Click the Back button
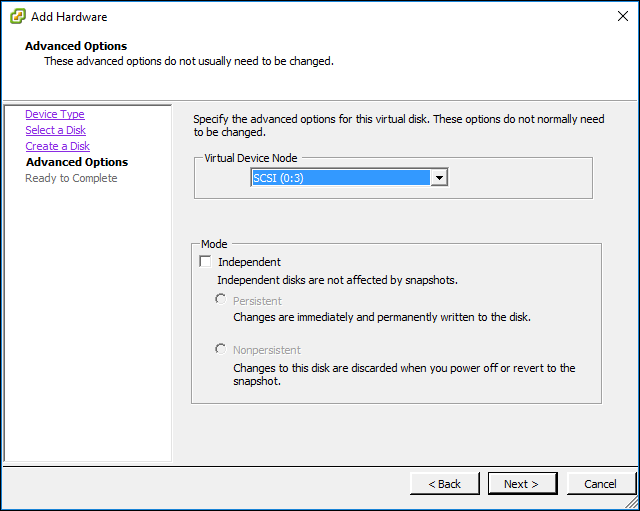The height and width of the screenshot is (511, 640). pyautogui.click(x=444, y=484)
